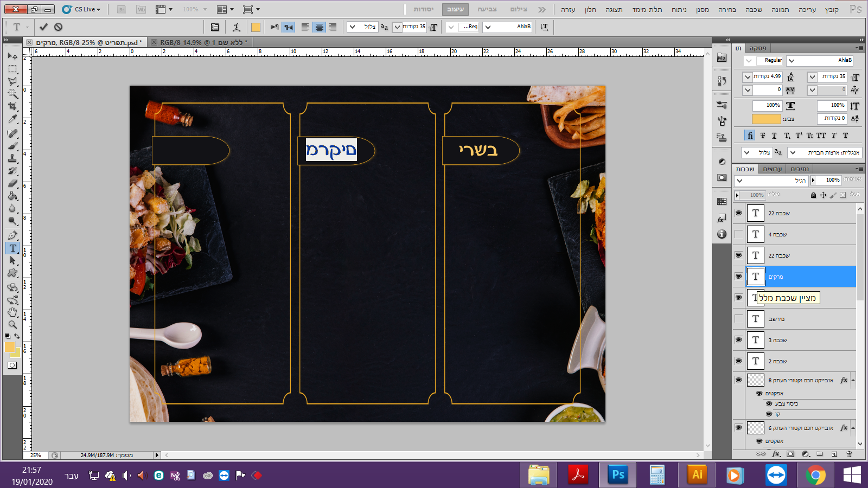Open the font family dropdown in options bar
868x488 pixels.
click(488, 27)
